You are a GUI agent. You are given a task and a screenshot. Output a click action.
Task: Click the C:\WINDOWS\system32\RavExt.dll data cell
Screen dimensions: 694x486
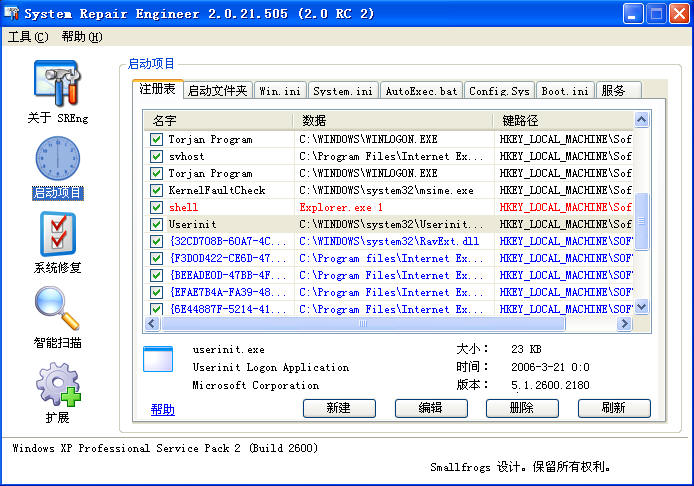point(389,241)
